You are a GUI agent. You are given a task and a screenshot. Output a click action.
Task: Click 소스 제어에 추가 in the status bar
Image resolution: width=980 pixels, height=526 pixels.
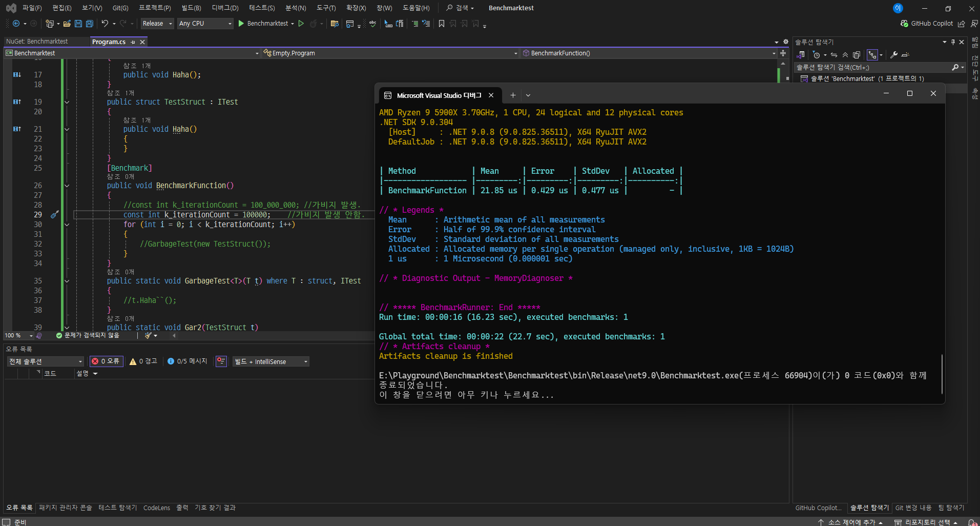tap(850, 522)
